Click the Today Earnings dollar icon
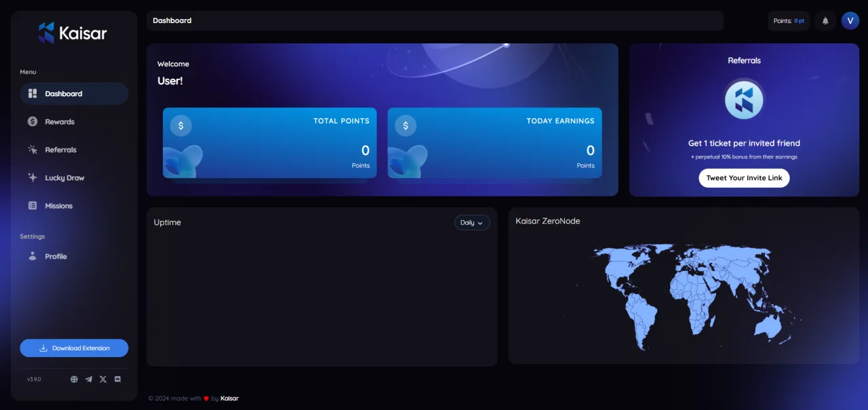This screenshot has height=410, width=868. (406, 125)
